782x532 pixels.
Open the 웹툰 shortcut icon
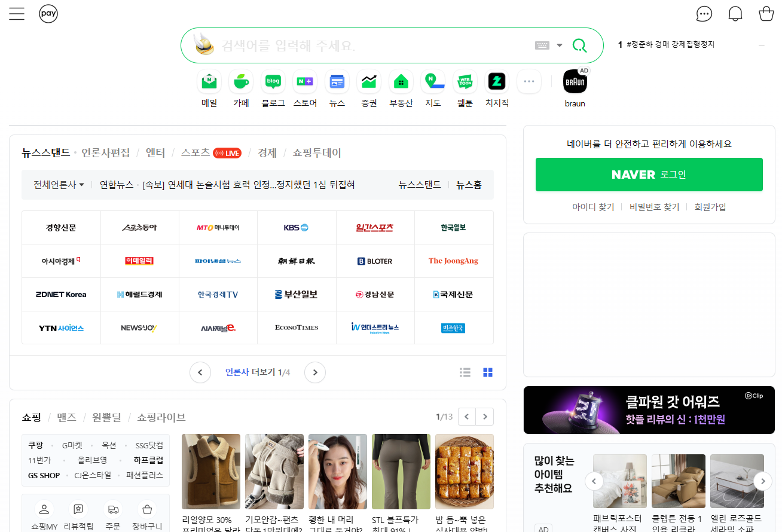pos(465,82)
